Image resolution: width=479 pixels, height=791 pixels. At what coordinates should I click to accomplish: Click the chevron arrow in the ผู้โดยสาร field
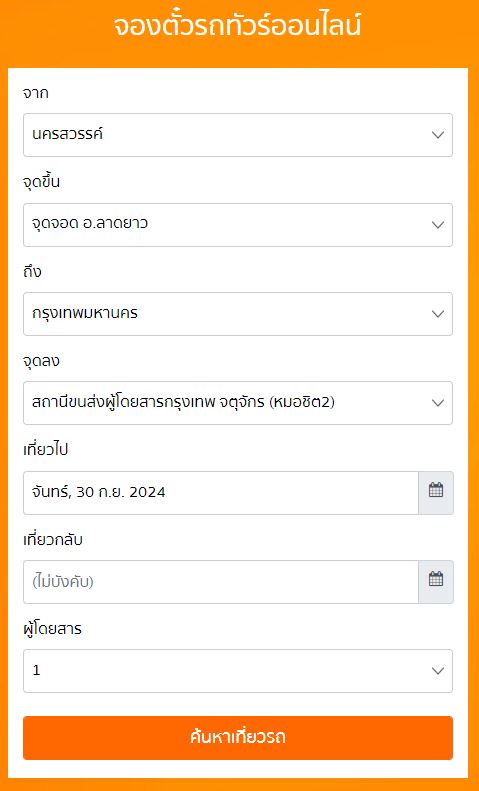click(x=438, y=671)
